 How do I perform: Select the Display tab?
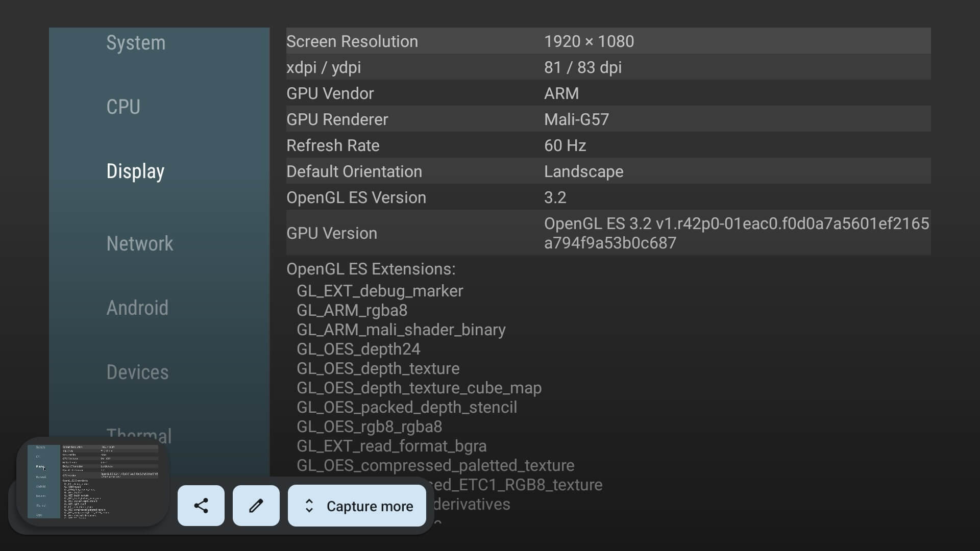(x=135, y=171)
